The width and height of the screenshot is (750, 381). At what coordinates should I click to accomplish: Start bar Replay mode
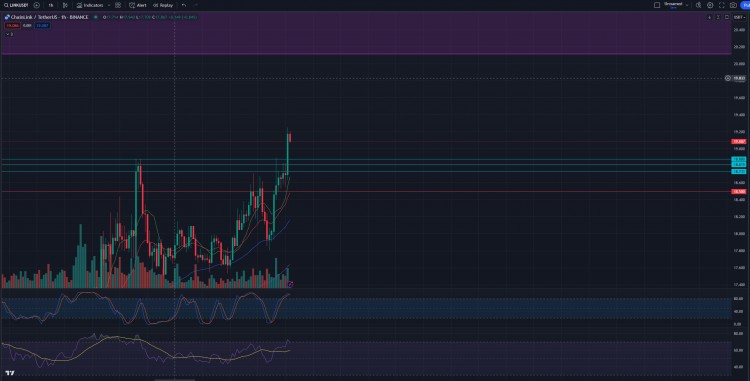[163, 5]
